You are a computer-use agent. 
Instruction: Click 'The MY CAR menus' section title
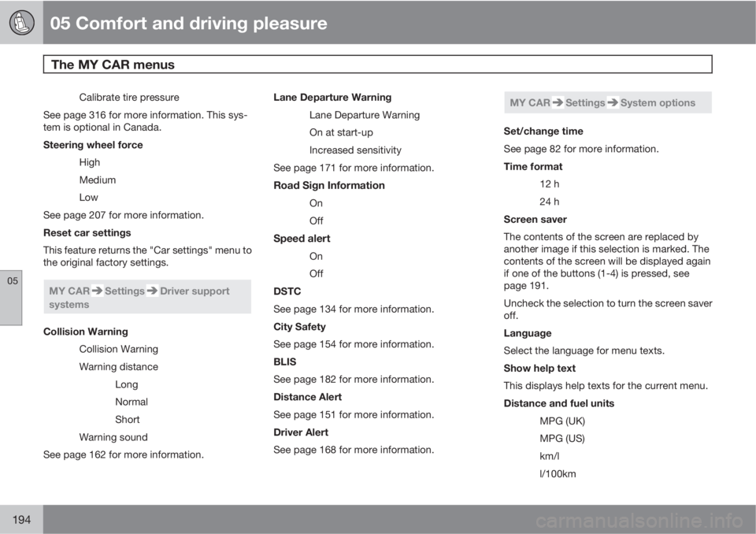tap(113, 65)
